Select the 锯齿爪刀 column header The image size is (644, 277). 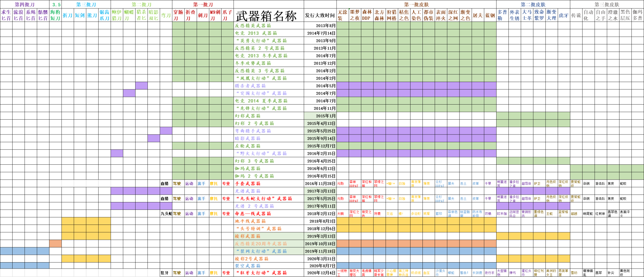[x=105, y=15]
